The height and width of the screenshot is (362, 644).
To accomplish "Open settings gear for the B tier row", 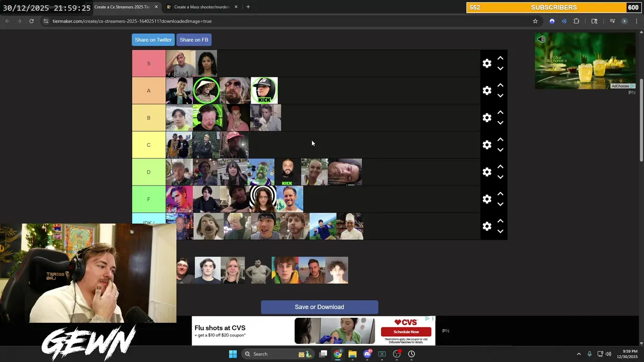I will coord(487,118).
